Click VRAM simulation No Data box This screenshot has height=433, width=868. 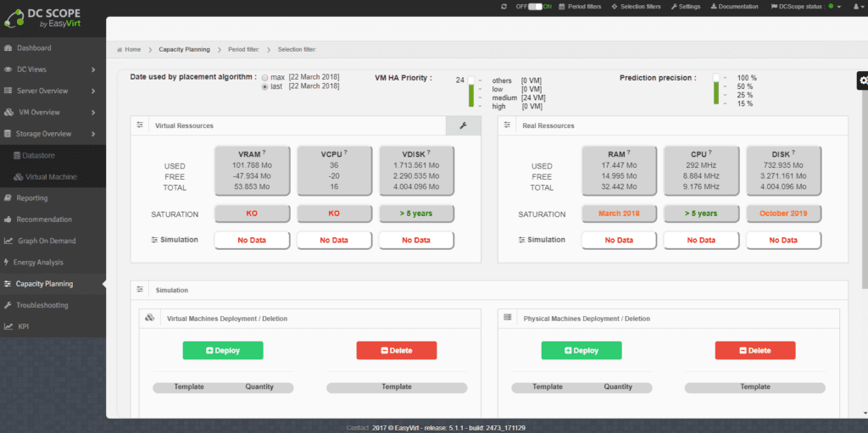[252, 241]
